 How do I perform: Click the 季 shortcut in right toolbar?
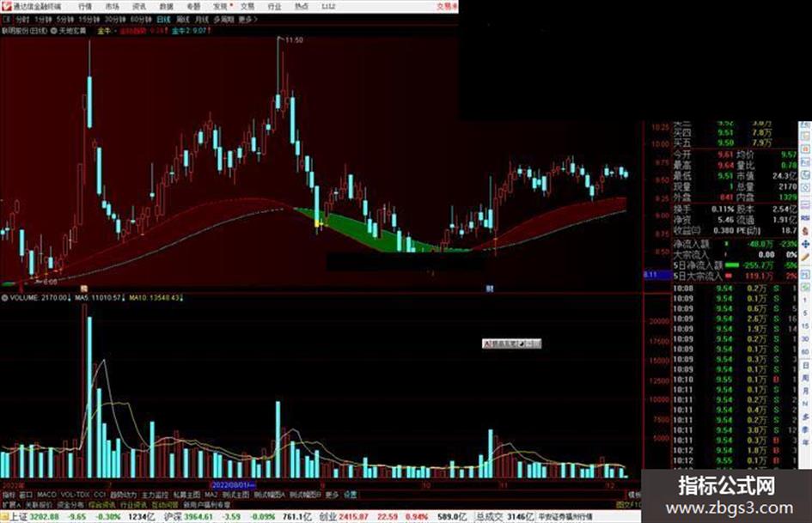click(805, 429)
